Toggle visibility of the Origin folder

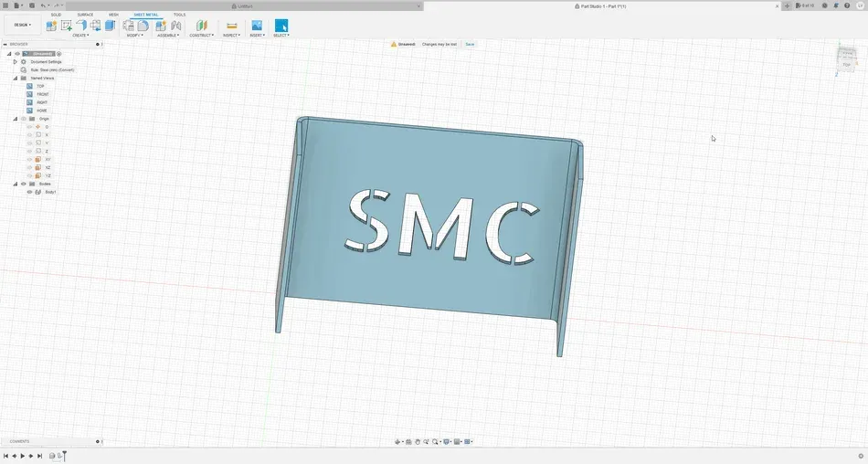24,119
